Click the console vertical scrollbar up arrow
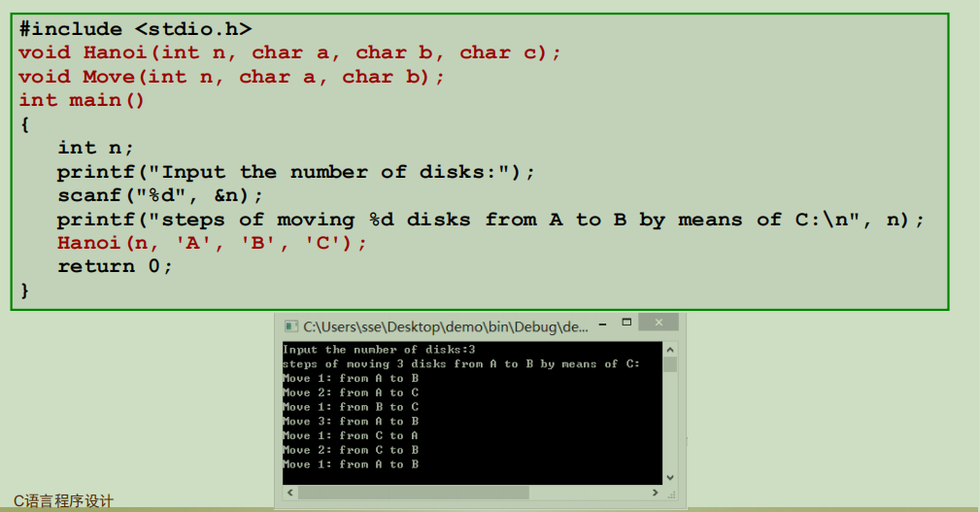Screen dimensions: 980x512 click(670, 350)
